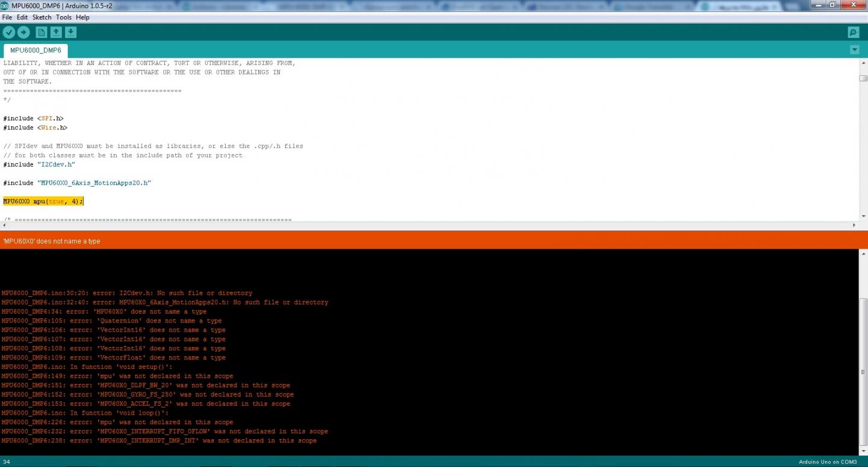Open the Edit menu
868x467 pixels.
coord(22,17)
